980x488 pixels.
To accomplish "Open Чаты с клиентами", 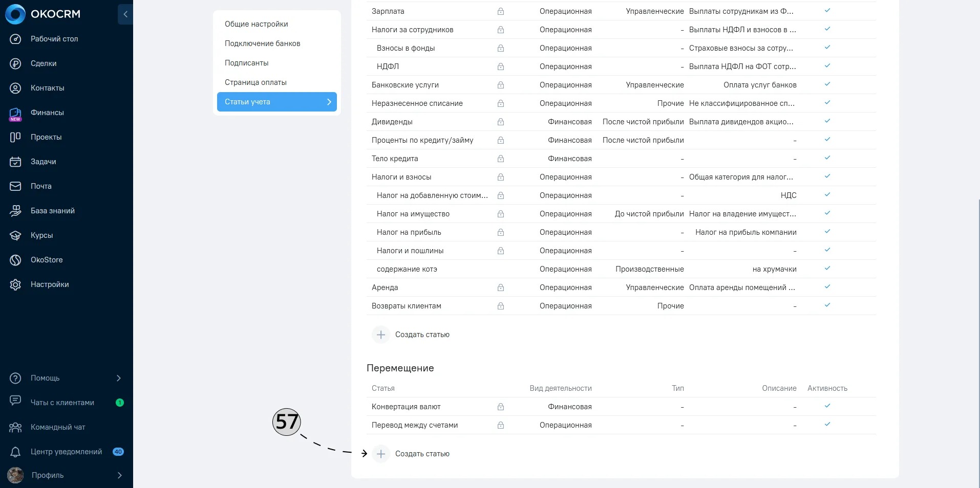I will click(x=62, y=403).
